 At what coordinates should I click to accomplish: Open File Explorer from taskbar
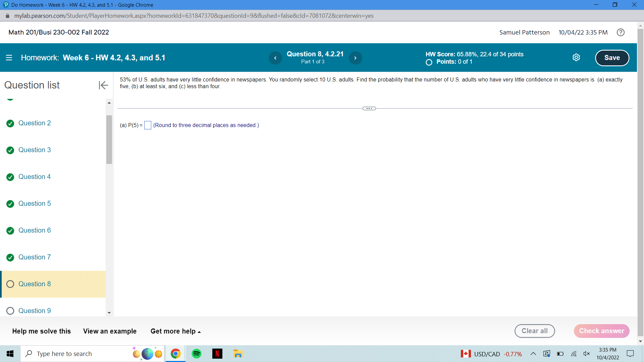238,354
